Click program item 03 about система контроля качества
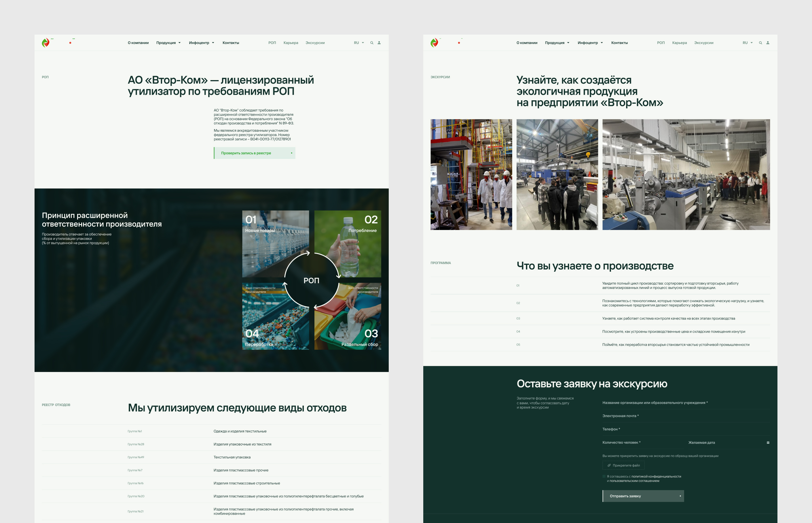This screenshot has width=812, height=523. [600, 319]
